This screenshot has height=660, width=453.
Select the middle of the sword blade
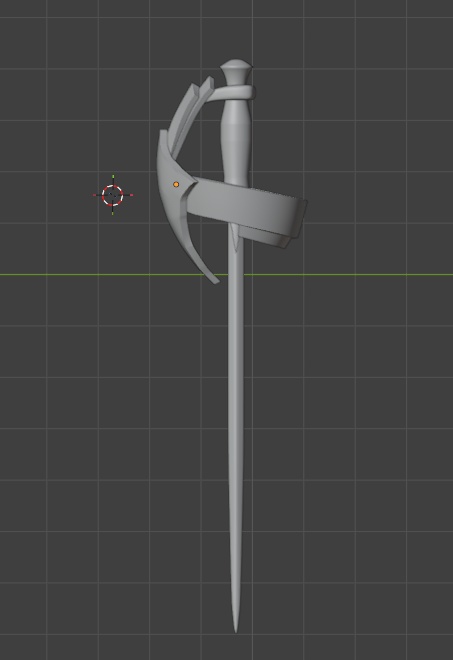236,421
